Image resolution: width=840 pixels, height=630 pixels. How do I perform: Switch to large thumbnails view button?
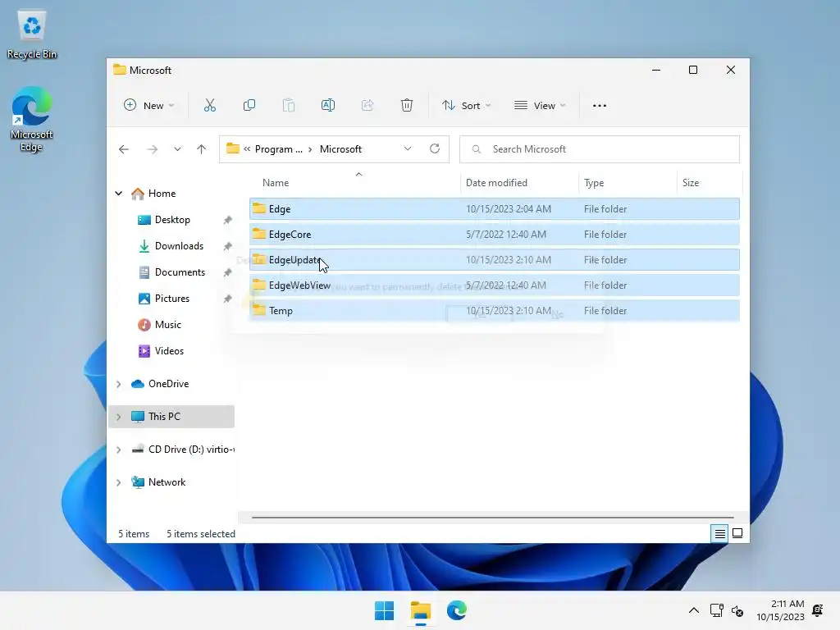coord(737,533)
